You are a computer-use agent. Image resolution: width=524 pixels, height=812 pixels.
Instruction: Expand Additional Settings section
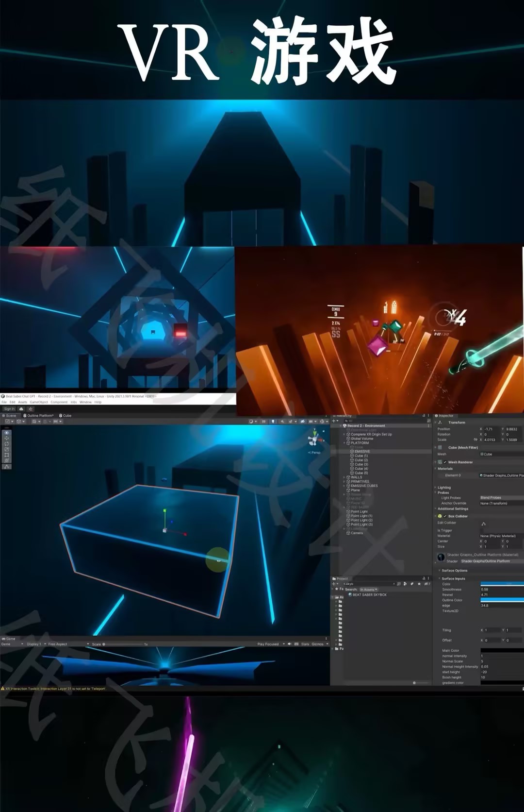tap(435, 509)
